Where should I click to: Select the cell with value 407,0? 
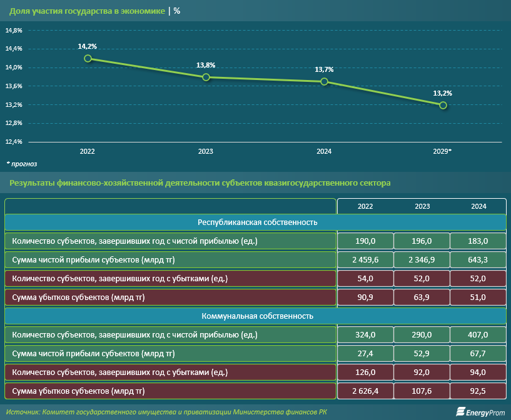pyautogui.click(x=478, y=336)
